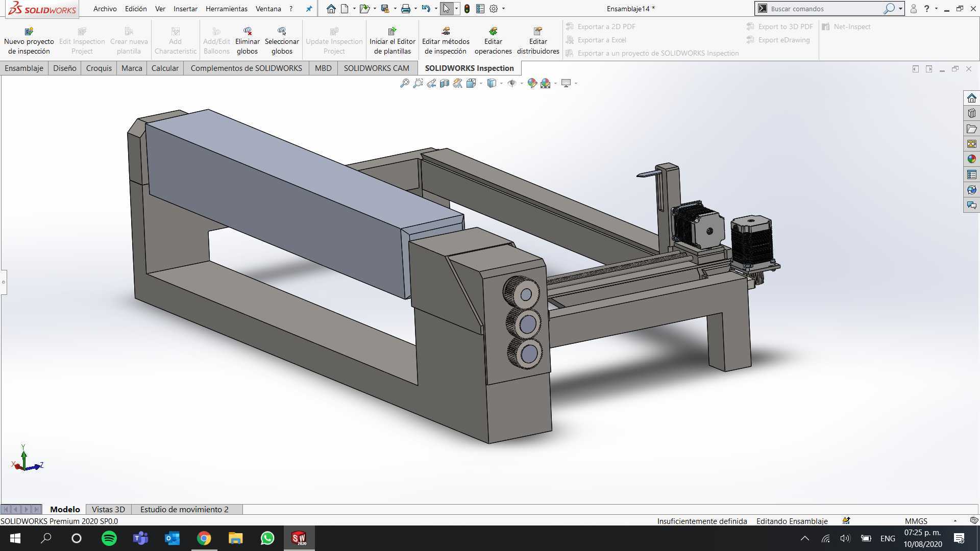
Task: Toggle the hide/show items eye icon
Action: 512,83
